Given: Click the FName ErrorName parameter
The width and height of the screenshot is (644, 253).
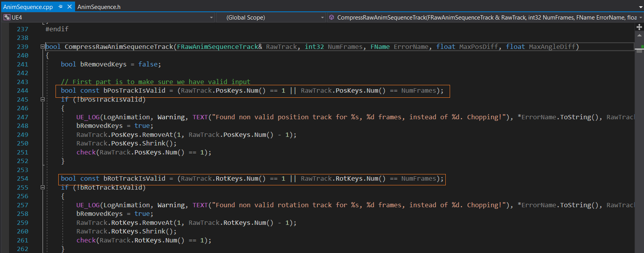Looking at the screenshot, I should coord(399,47).
